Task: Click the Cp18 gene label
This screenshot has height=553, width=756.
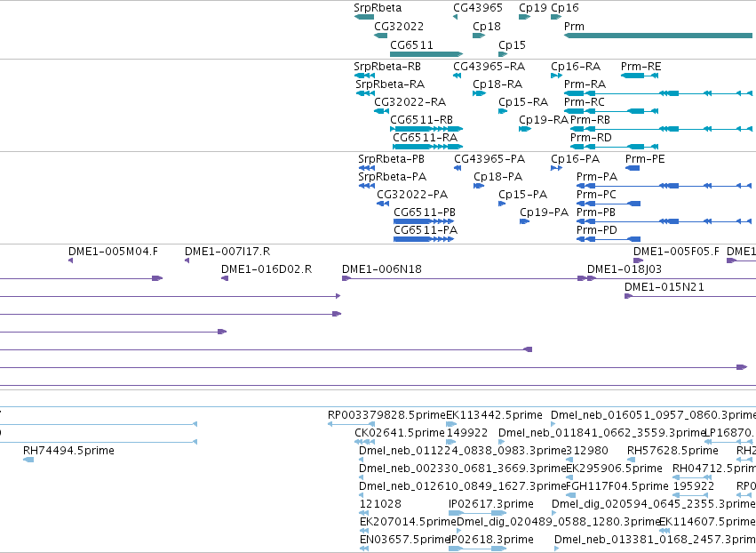Action: [487, 27]
